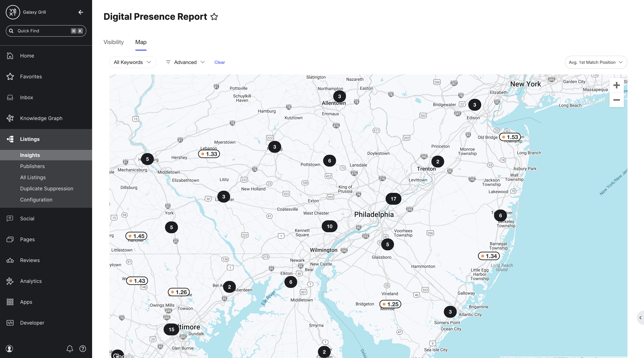Zoom in on the map
Image resolution: width=644 pixels, height=358 pixels.
pos(616,85)
